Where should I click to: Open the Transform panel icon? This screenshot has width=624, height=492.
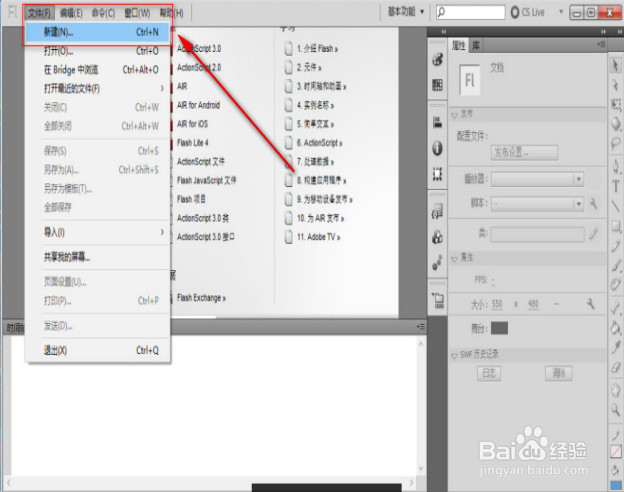click(437, 174)
